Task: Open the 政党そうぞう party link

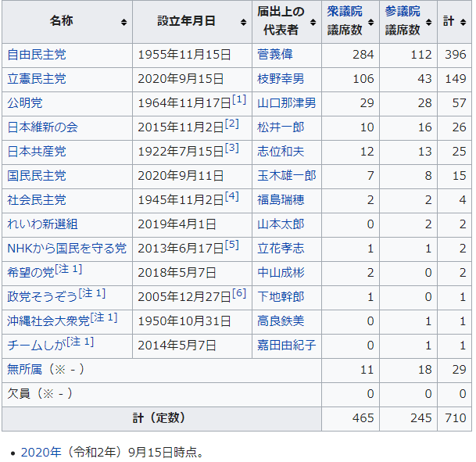Action: tap(42, 297)
